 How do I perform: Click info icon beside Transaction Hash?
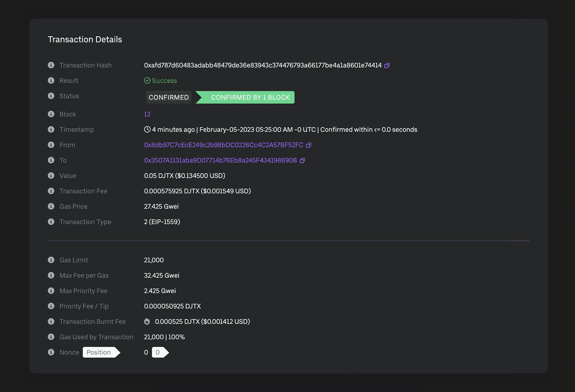coord(51,65)
